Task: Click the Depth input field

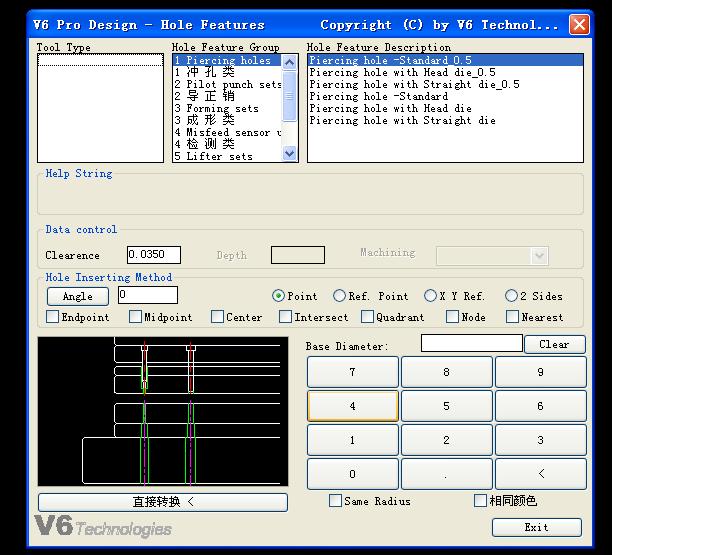Action: pos(298,255)
